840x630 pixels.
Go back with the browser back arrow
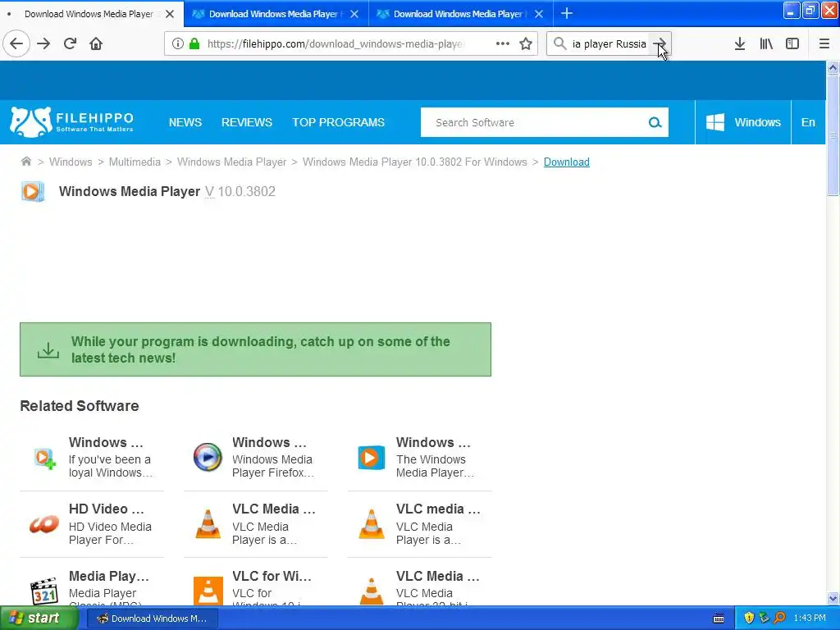point(16,43)
